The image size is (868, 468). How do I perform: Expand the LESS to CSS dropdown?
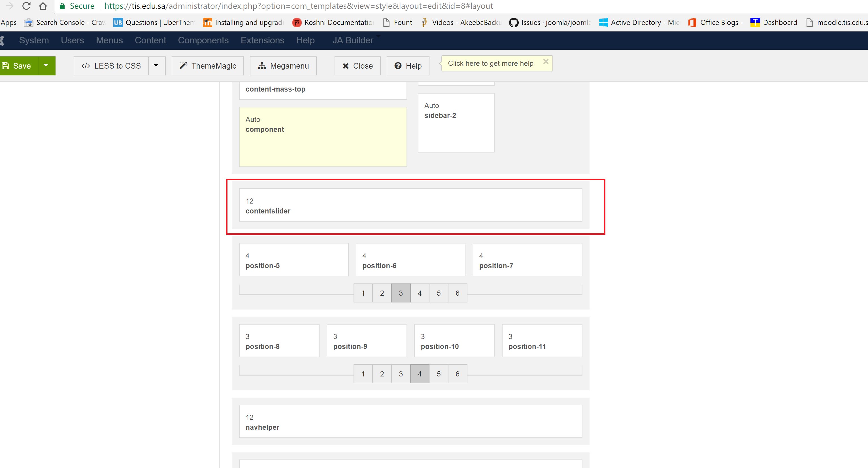(x=156, y=66)
